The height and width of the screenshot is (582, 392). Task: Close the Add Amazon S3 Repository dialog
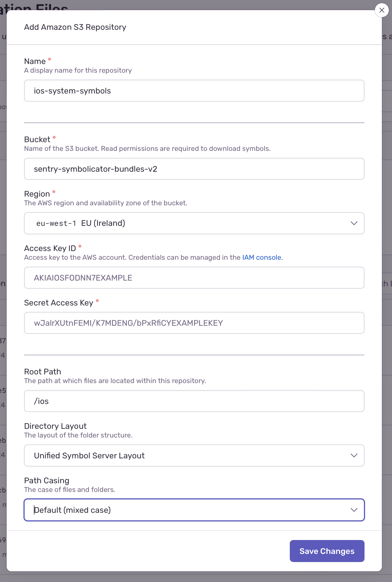point(382,10)
